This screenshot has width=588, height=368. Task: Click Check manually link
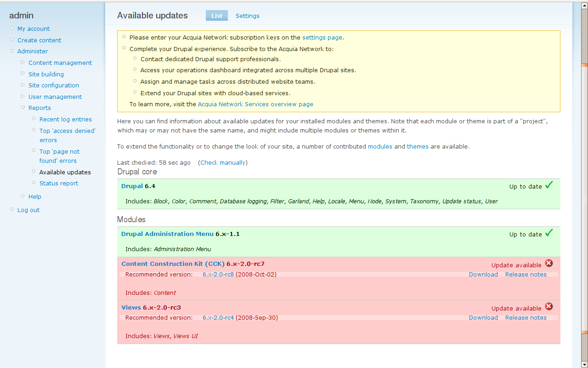coord(223,163)
